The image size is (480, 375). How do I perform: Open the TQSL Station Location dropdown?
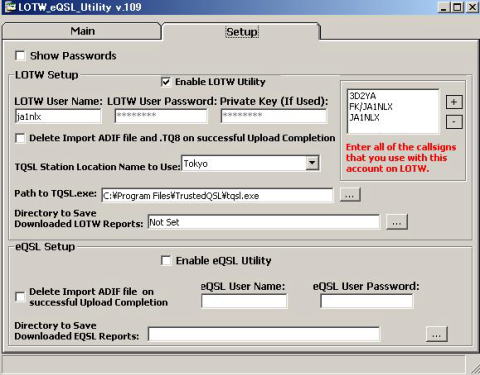[x=312, y=163]
